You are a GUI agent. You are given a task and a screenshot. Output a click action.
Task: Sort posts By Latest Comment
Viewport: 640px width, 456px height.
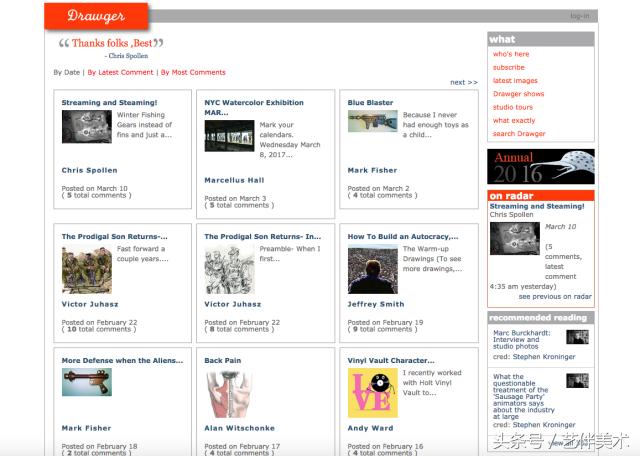(120, 72)
